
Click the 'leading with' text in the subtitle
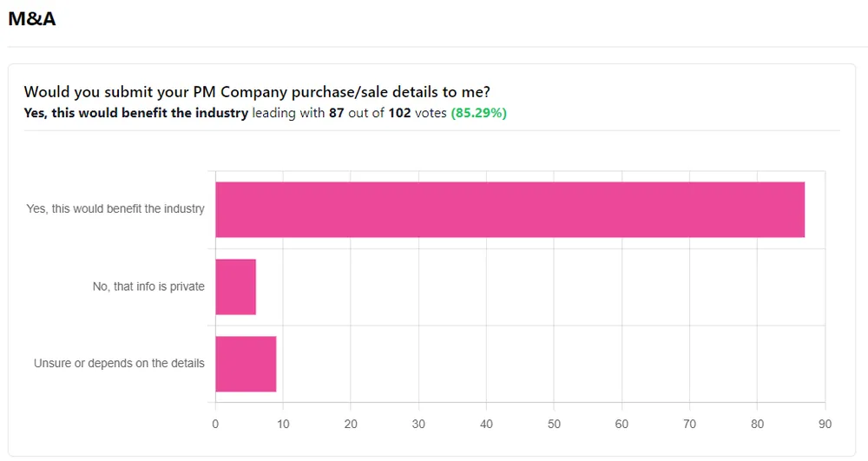pos(288,113)
